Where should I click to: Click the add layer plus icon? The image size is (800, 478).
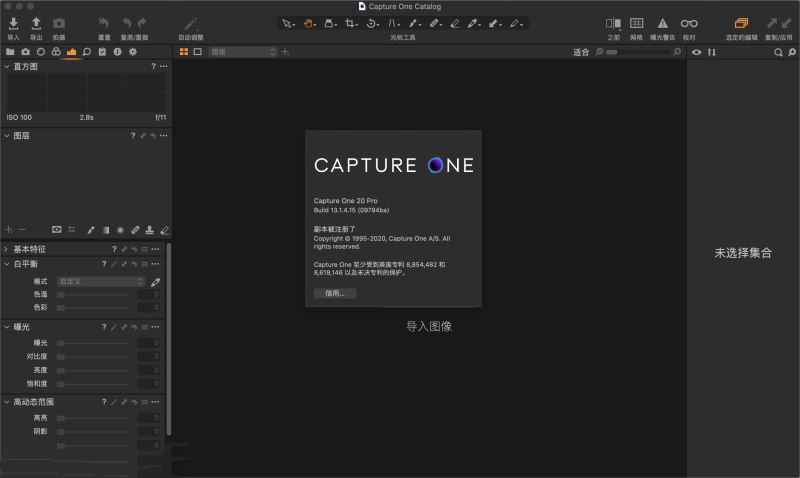click(x=9, y=230)
